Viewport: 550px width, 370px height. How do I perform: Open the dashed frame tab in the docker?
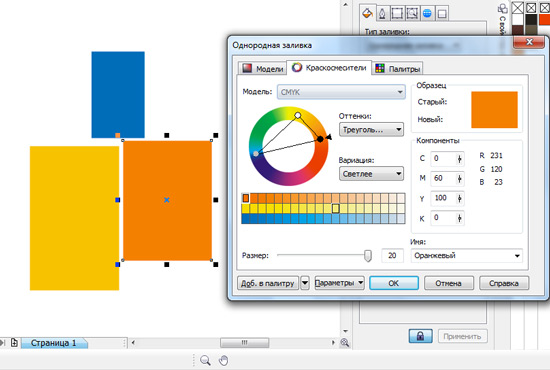(x=397, y=14)
